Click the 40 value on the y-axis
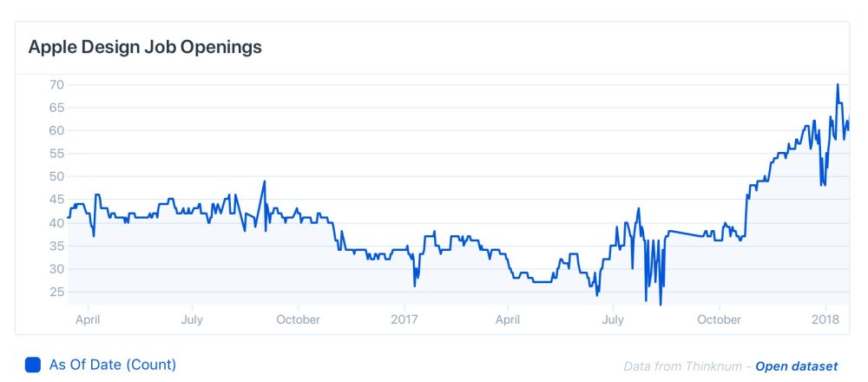 tap(58, 222)
